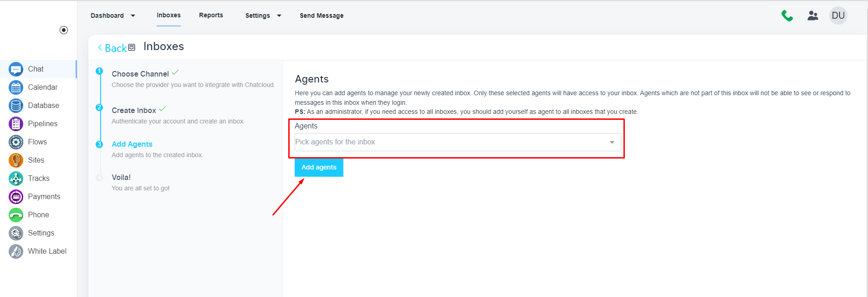Viewport: 868px width, 297px height.
Task: Open the Pick agents for the inbox dropdown
Action: (x=457, y=142)
